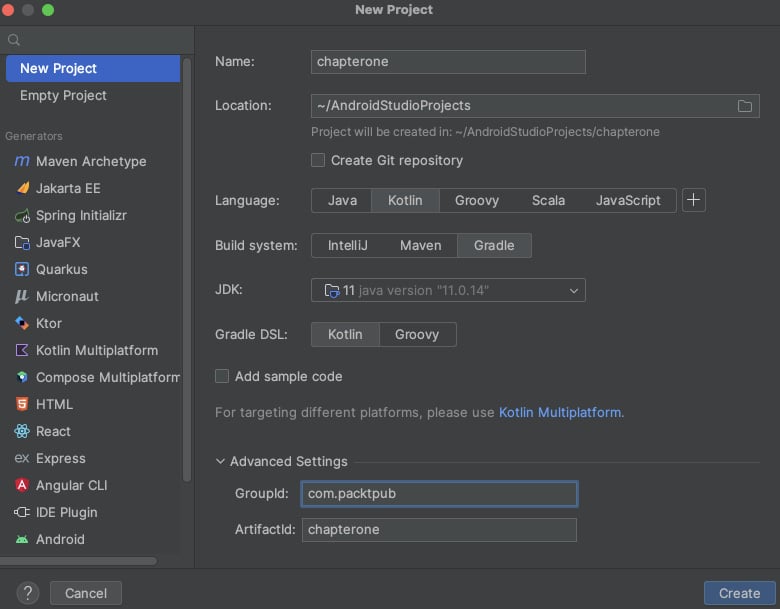Image resolution: width=780 pixels, height=609 pixels.
Task: Click the sidebar vertical scrollbar
Action: tap(187, 270)
